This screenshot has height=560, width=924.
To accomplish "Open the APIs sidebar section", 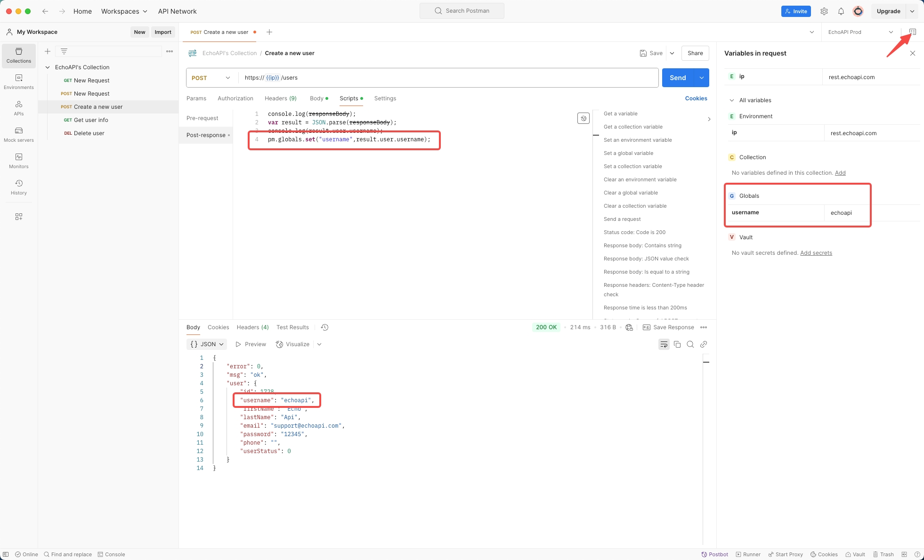I will coord(19,108).
